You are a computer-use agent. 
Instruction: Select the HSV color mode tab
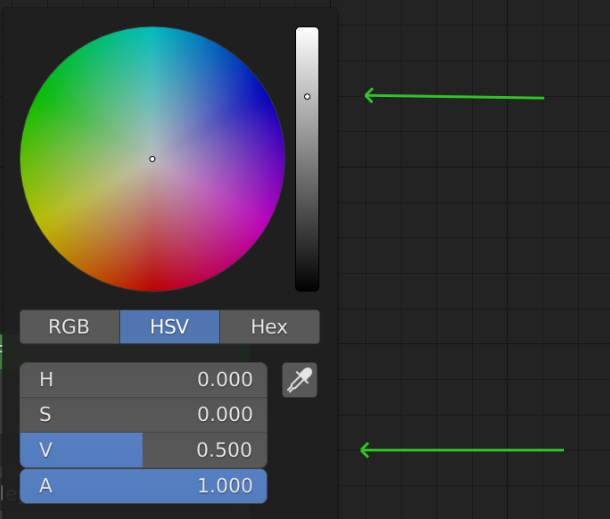pyautogui.click(x=170, y=327)
